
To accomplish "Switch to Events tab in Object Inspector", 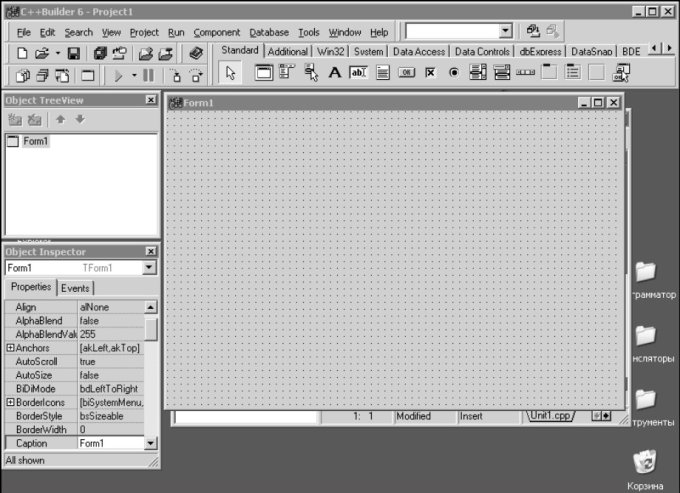I will [75, 288].
